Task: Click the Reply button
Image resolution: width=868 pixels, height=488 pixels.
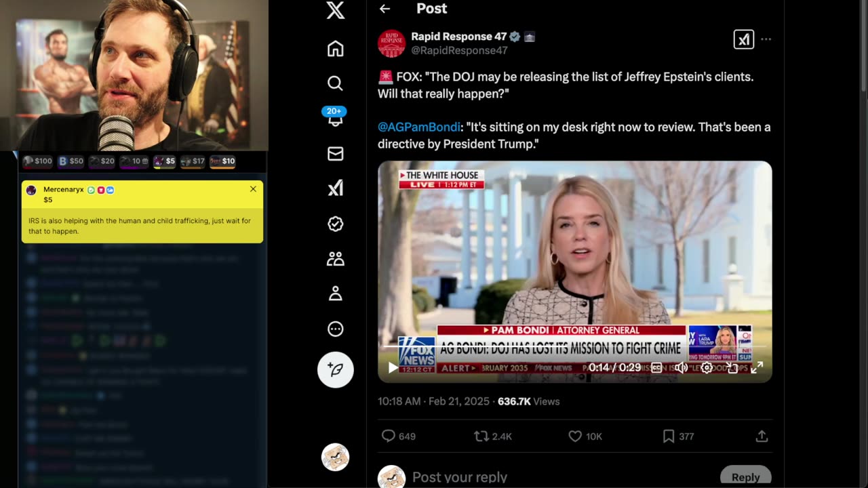Action: (745, 477)
